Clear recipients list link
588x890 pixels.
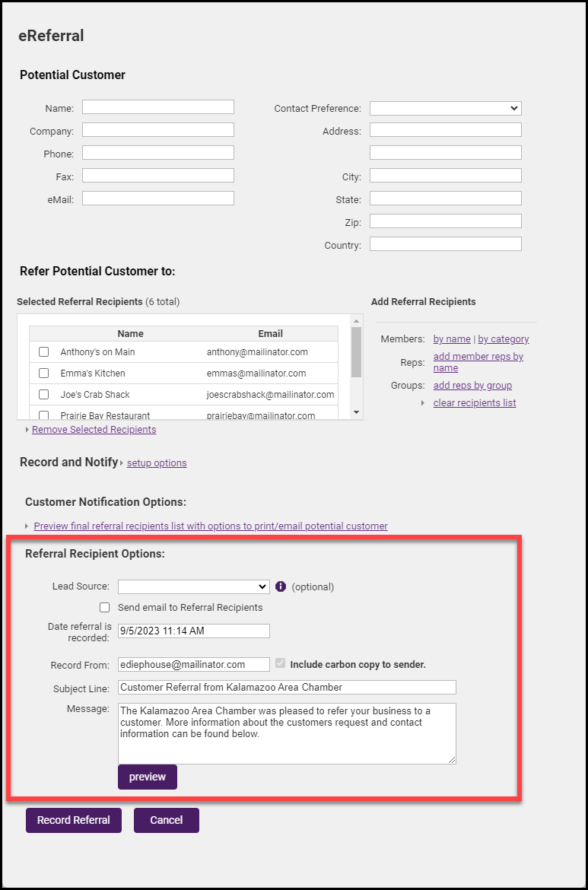click(x=475, y=403)
